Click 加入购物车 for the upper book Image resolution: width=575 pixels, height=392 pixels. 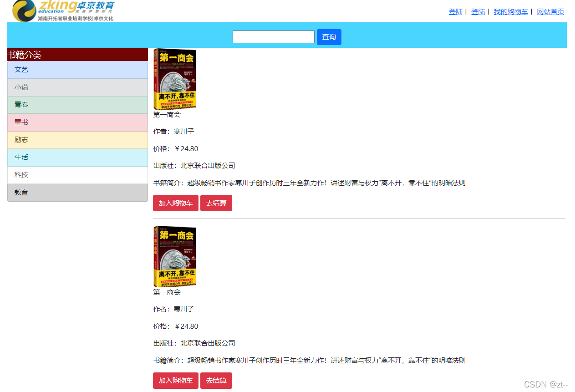click(x=176, y=203)
